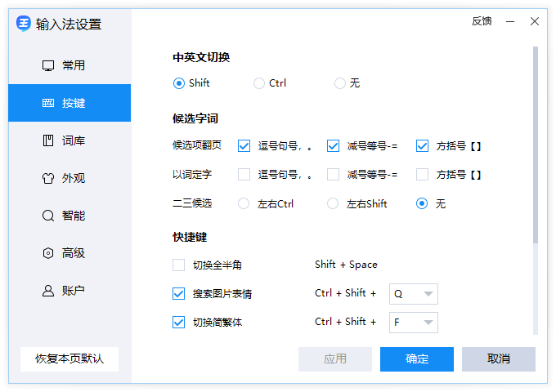Click the shirt icon beside 外观
The height and width of the screenshot is (392, 556).
47,178
